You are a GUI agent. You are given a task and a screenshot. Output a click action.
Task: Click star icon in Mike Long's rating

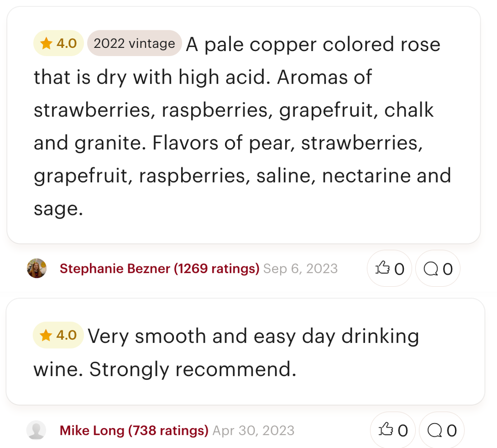point(46,336)
